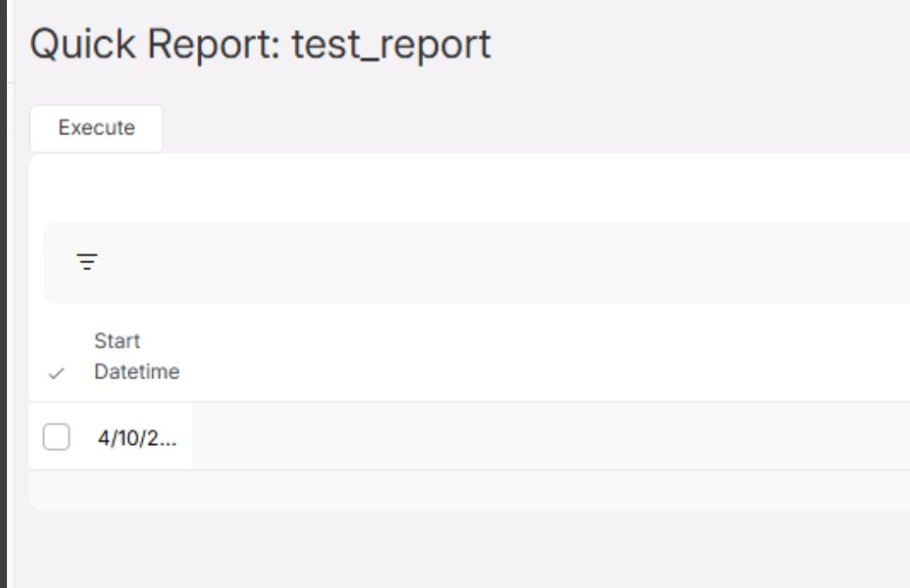This screenshot has height=588, width=910.
Task: Open the filter icon in the filter bar
Action: 87,262
